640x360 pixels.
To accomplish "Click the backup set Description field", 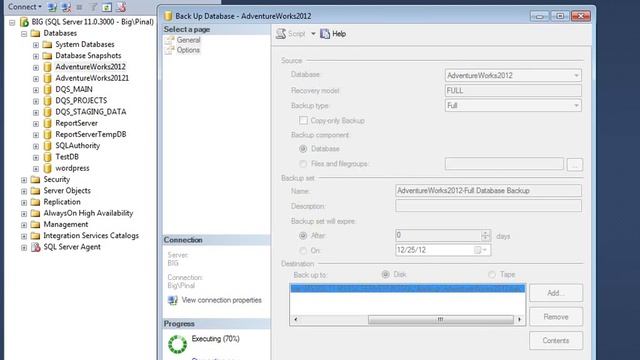I will click(x=488, y=206).
